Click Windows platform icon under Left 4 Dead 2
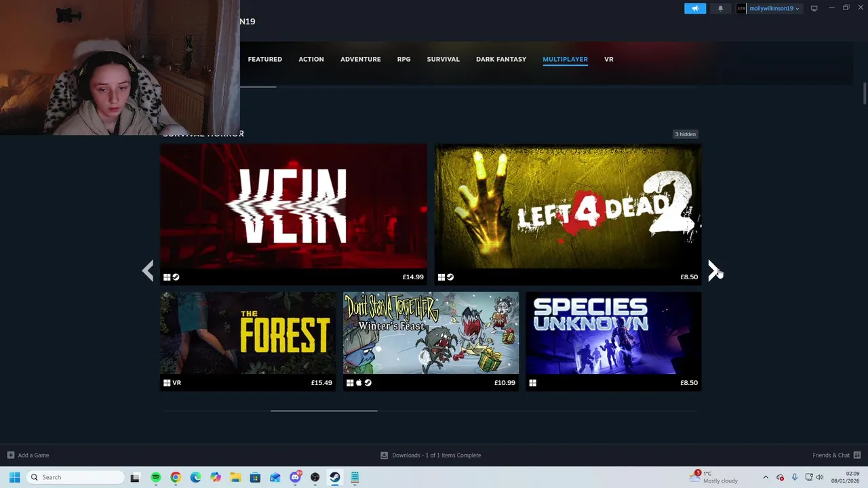The image size is (868, 488). (x=441, y=277)
